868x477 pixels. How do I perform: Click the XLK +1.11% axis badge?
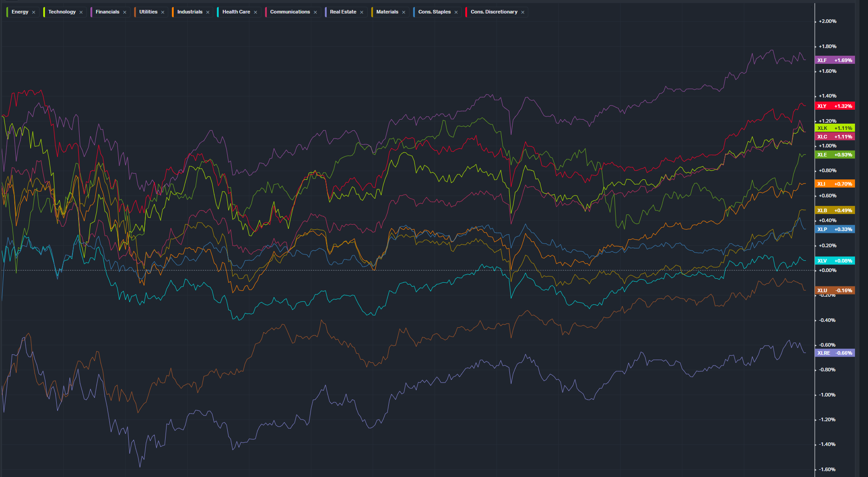(x=835, y=128)
